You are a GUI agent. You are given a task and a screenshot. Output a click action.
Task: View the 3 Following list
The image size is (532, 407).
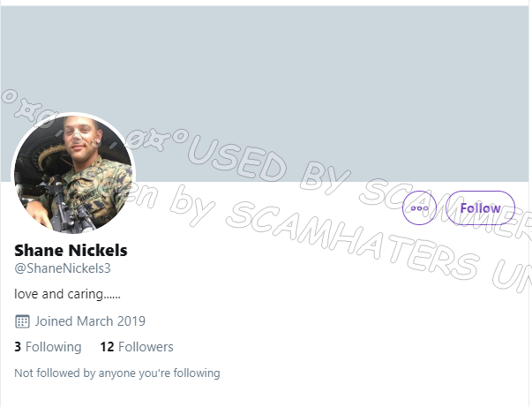pyautogui.click(x=48, y=347)
